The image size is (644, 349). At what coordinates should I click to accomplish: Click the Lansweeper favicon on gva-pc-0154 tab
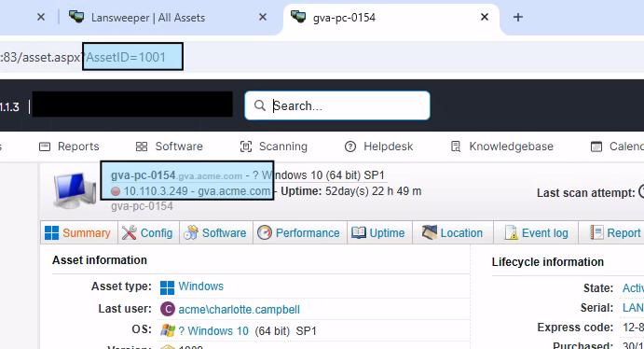coord(298,17)
